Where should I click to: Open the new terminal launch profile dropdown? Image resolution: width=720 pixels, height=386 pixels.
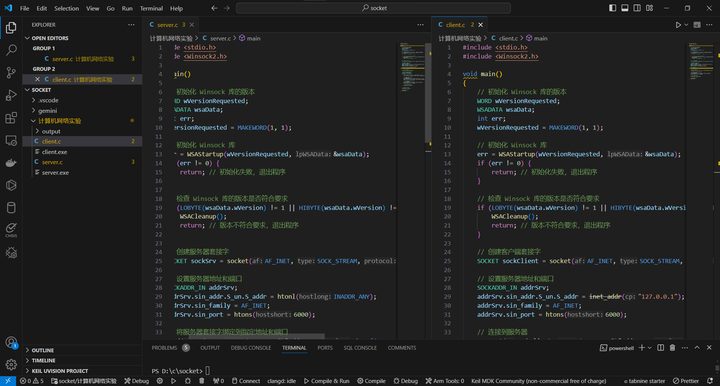pyautogui.click(x=650, y=348)
